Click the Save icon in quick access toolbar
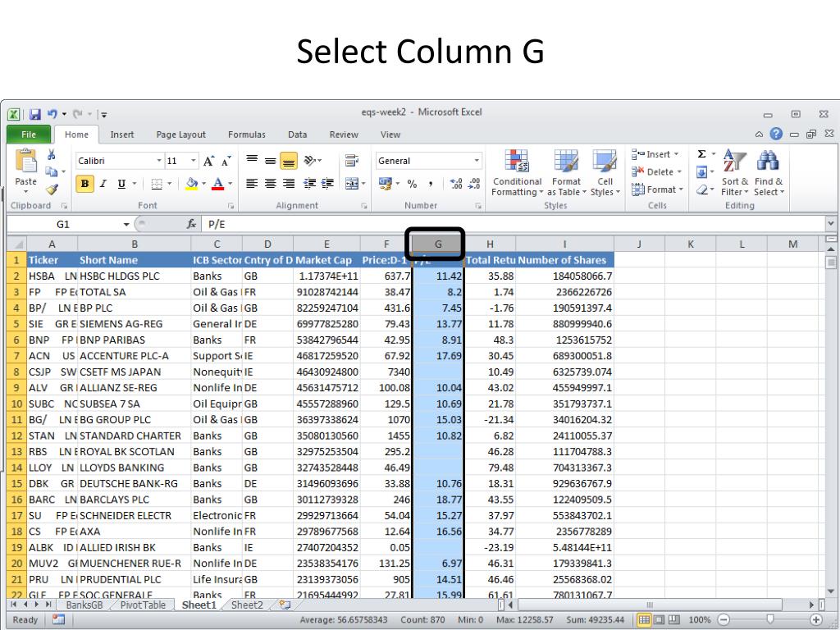This screenshot has height=630, width=840. pos(34,114)
